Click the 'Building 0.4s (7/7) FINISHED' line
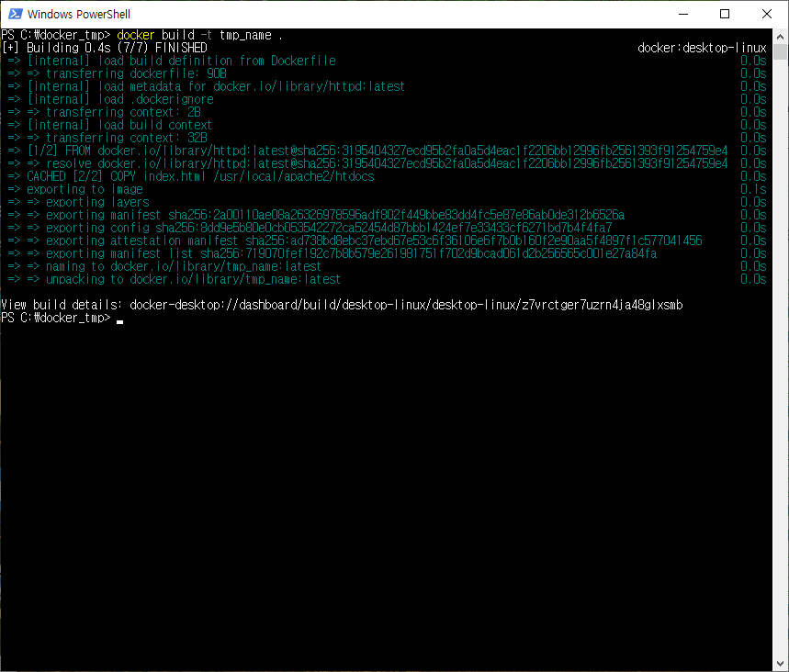 coord(104,48)
